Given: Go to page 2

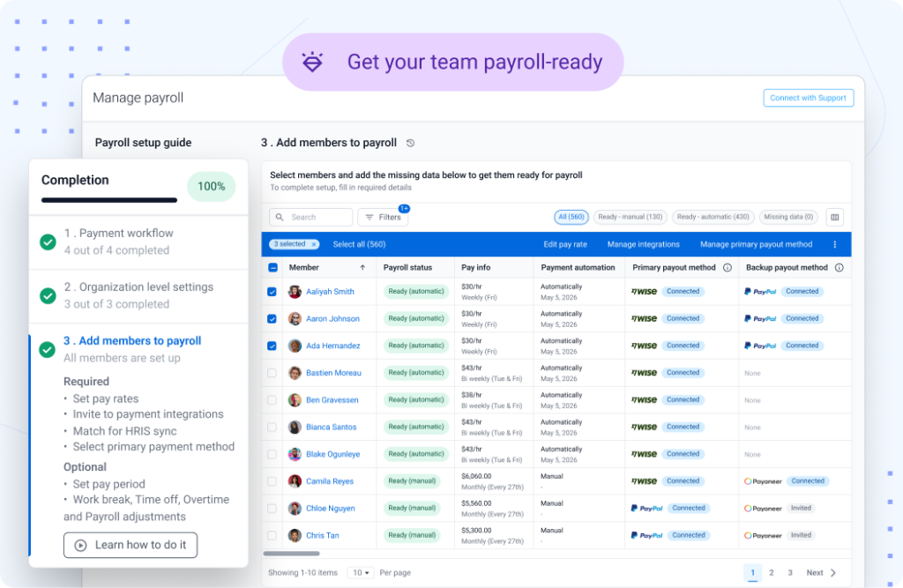Looking at the screenshot, I should coord(771,572).
